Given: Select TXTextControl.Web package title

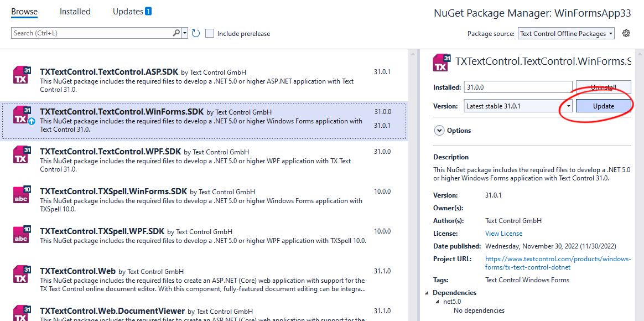Looking at the screenshot, I should pos(77,271).
